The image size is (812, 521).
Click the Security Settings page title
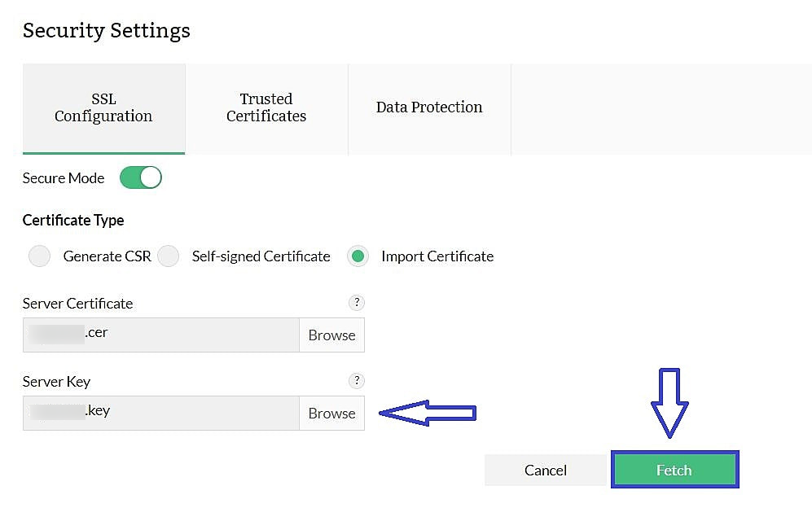tap(107, 30)
